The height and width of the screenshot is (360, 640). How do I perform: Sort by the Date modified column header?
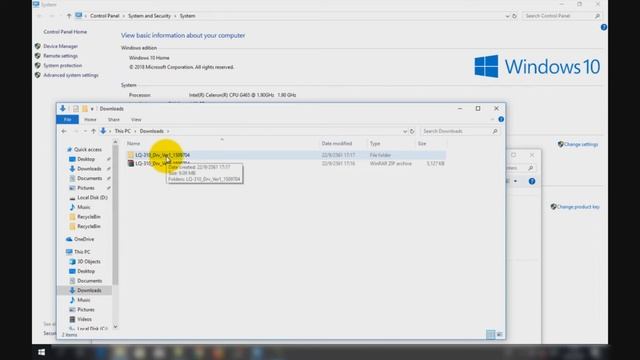(337, 144)
